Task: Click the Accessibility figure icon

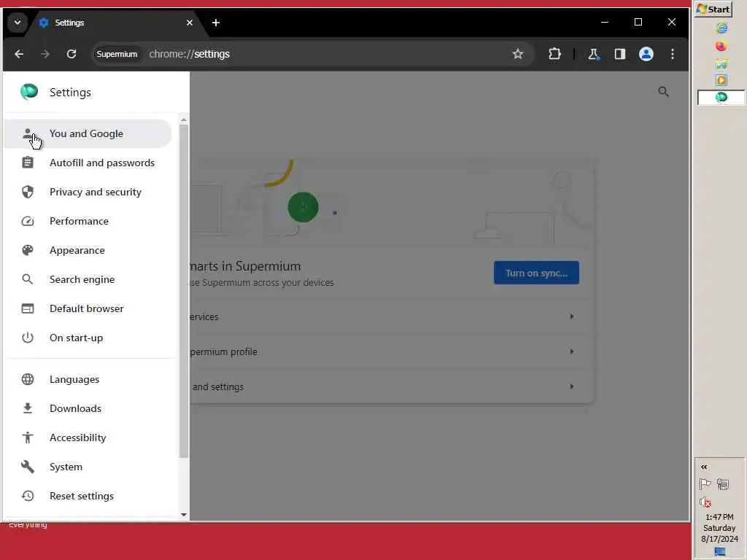Action: tap(28, 437)
